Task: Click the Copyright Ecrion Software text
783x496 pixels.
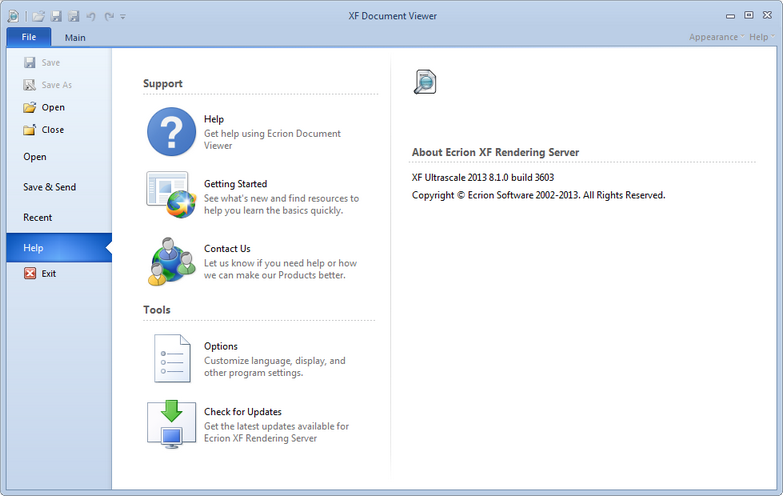Action: coord(538,195)
